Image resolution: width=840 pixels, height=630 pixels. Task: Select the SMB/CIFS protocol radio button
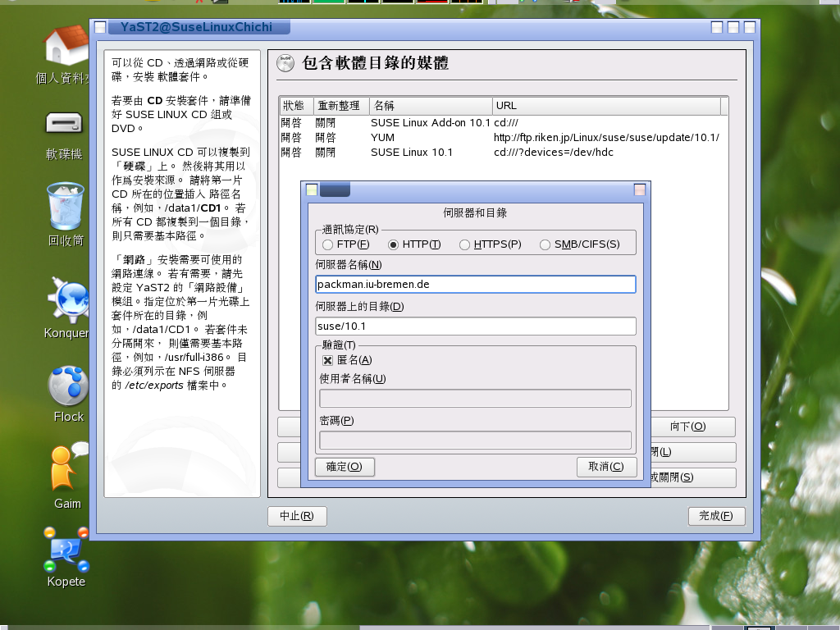(545, 244)
